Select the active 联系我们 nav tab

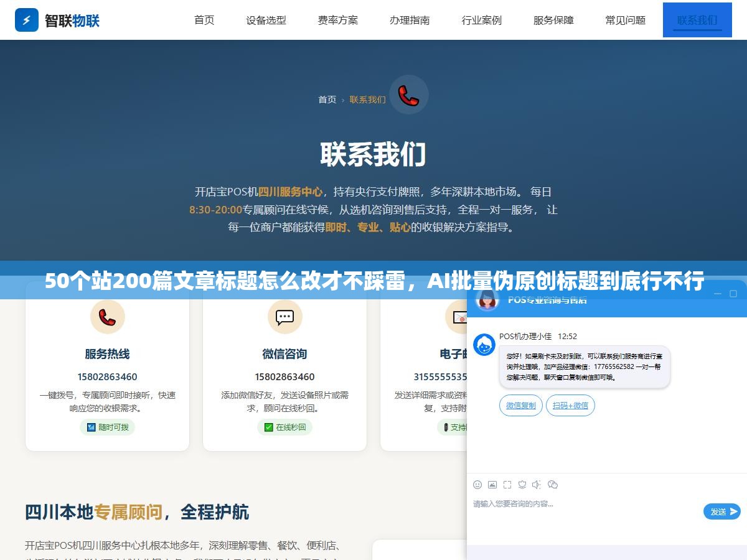tap(697, 20)
